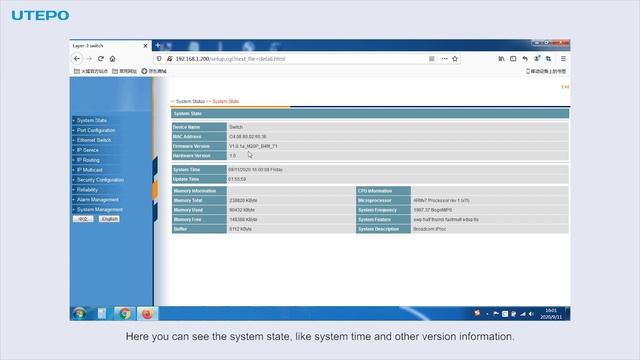Toggle reader view icon in address bar
640x360 pixels.
pyautogui.click(x=431, y=59)
